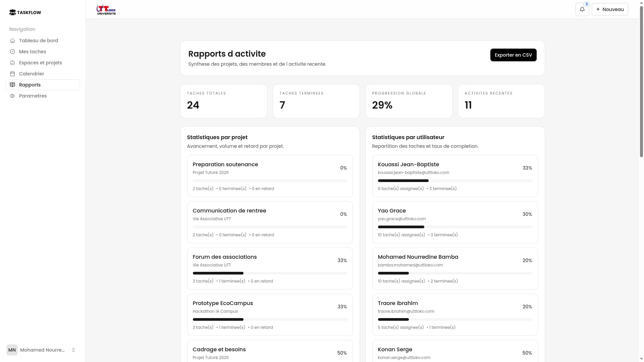Open Espaces et projets
644x362 pixels.
pos(43,63)
